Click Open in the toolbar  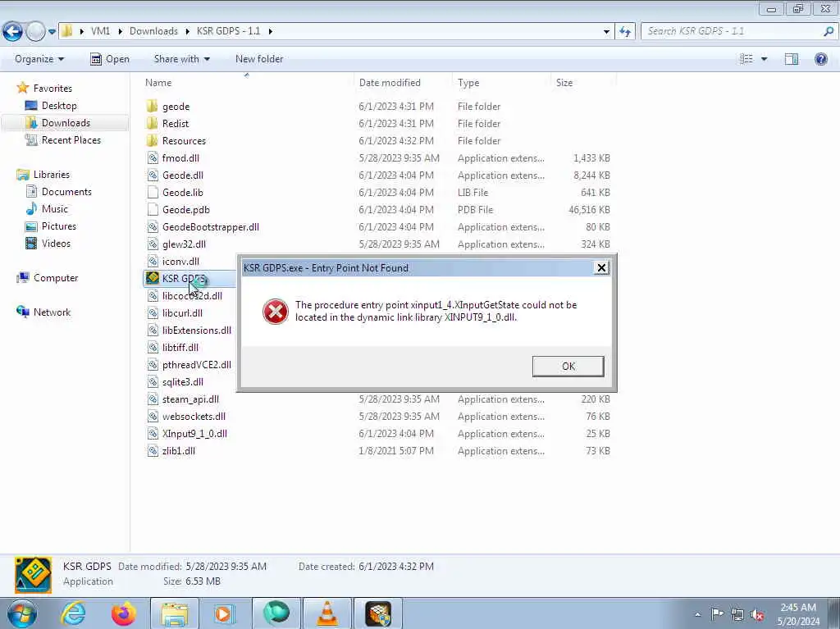110,59
